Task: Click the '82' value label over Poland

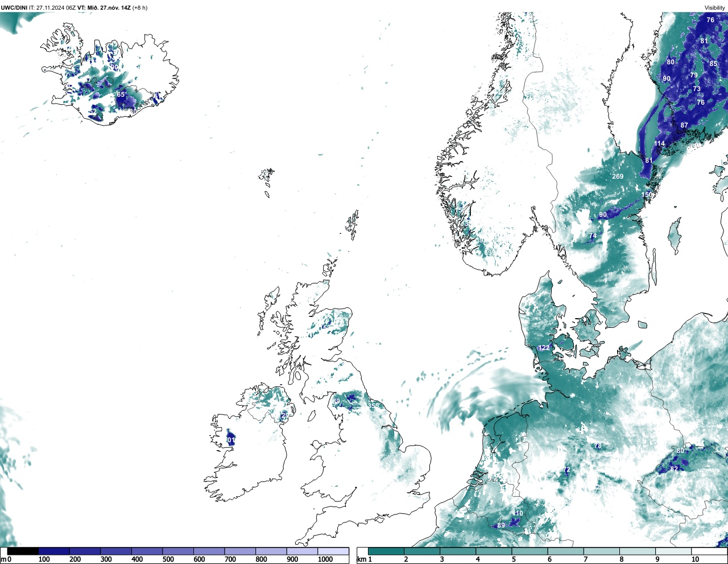Action: (674, 469)
